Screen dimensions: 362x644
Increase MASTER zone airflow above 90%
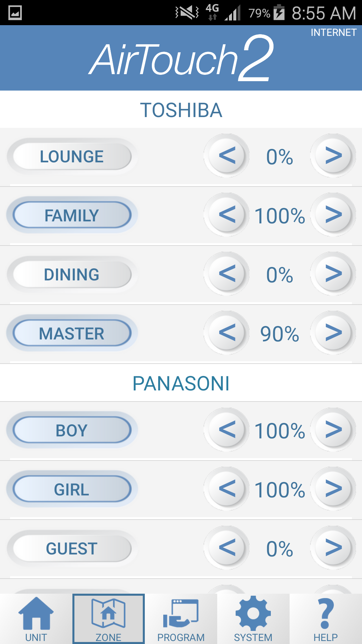point(333,333)
